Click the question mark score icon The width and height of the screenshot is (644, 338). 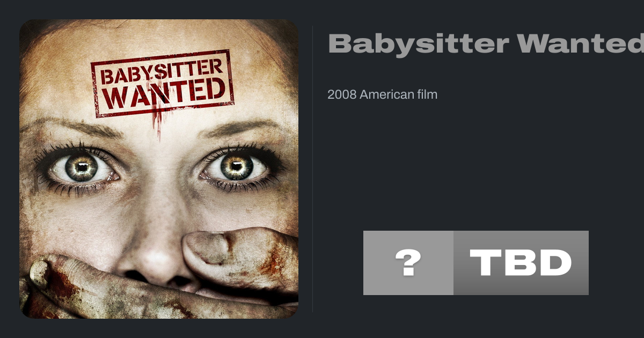408,263
